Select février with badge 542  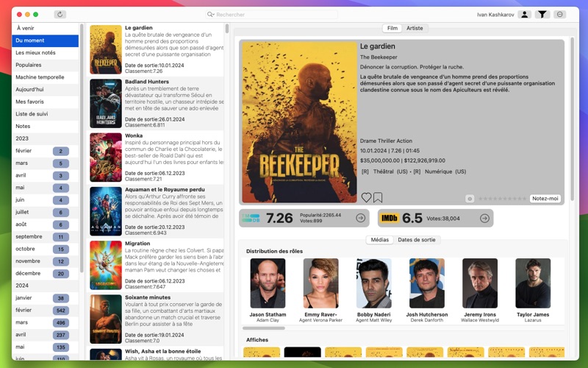coord(45,310)
